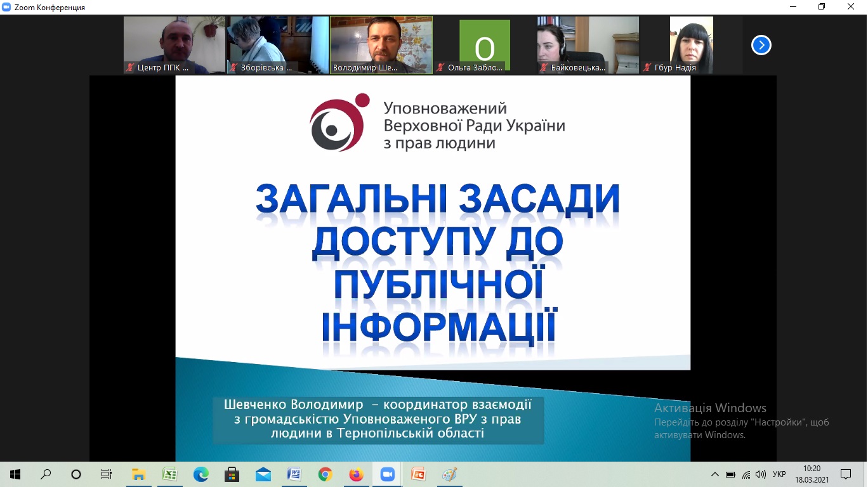Open File Explorer from taskbar
Image resolution: width=868 pixels, height=487 pixels.
138,474
